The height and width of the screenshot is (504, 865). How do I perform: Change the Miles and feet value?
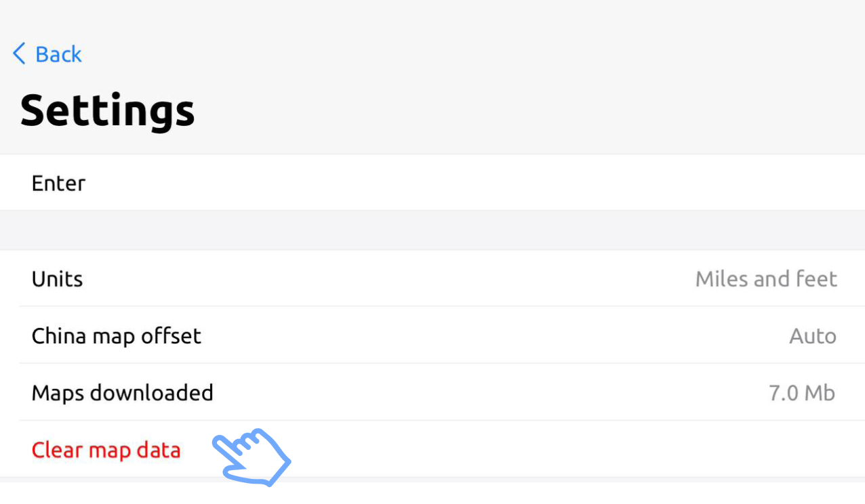(x=766, y=279)
